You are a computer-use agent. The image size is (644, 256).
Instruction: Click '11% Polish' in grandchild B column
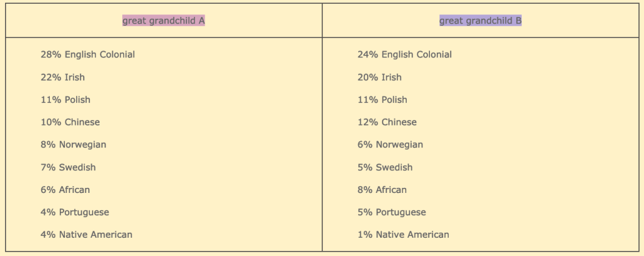coord(382,100)
